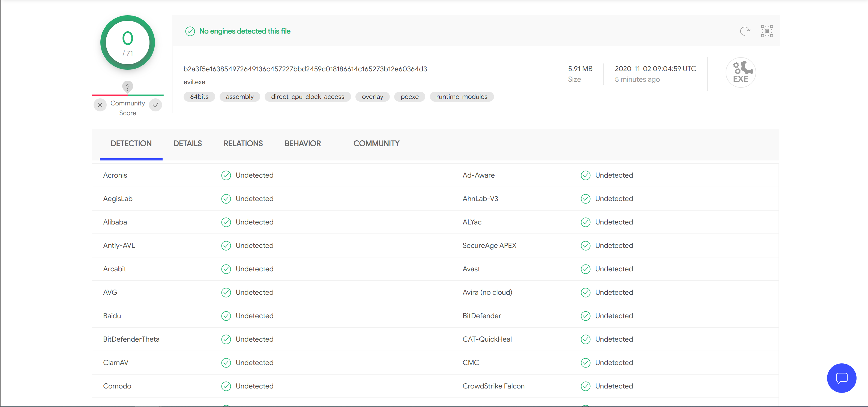Click the Acronis undetected check icon
The height and width of the screenshot is (407, 868).
[226, 175]
